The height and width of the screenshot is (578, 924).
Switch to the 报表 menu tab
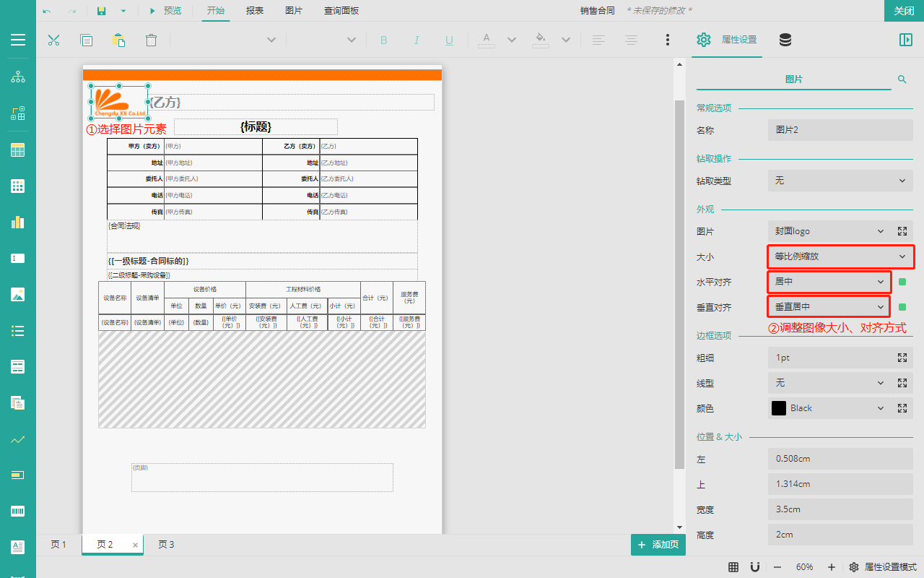[255, 11]
